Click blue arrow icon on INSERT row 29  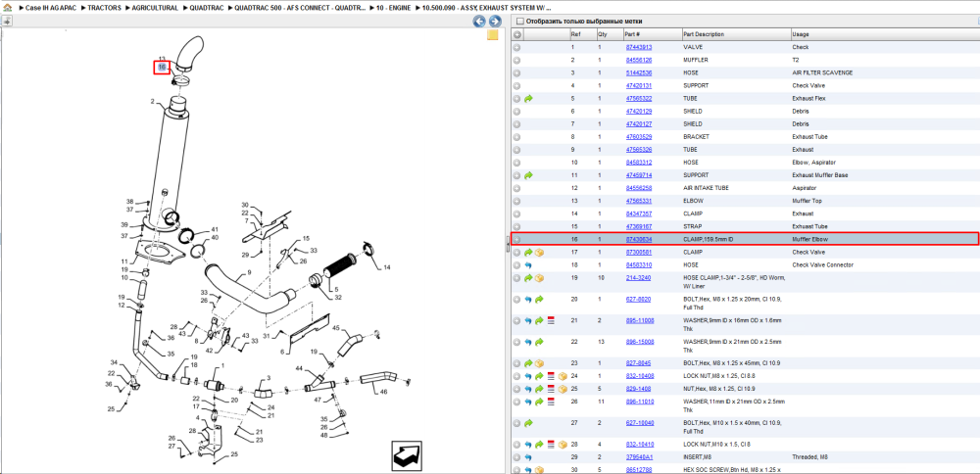tap(529, 457)
